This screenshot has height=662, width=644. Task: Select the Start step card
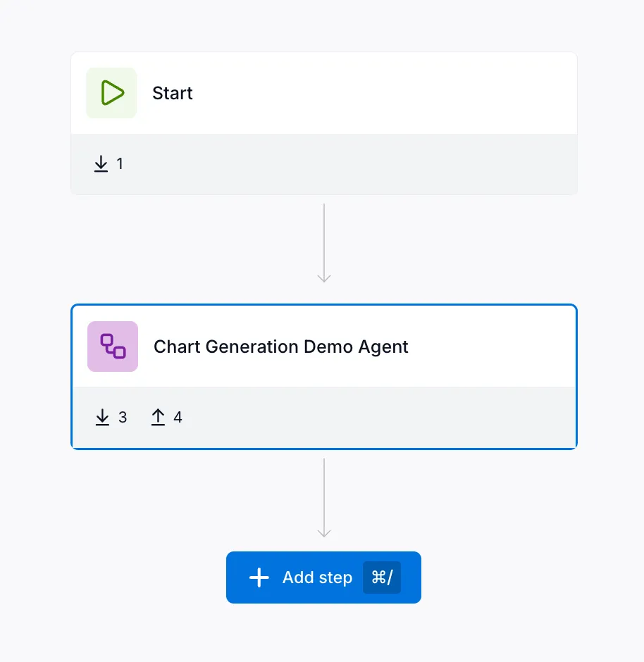[x=324, y=92]
